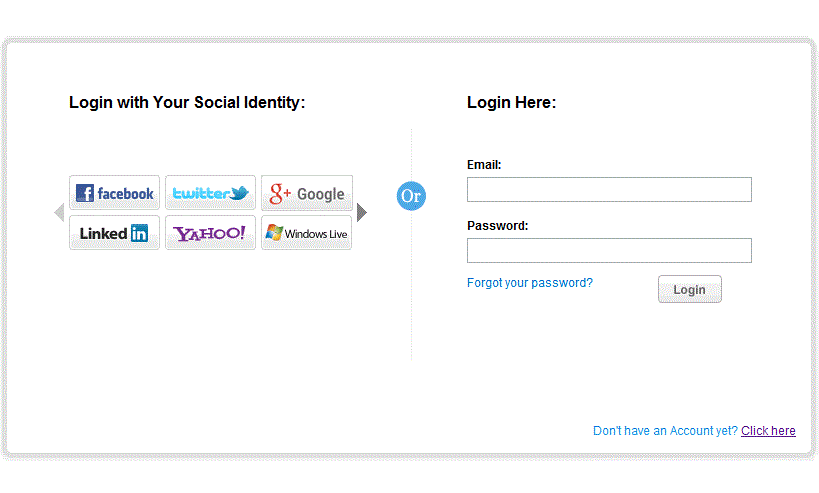The image size is (819, 493).
Task: Open the 'Forgot your password?' link
Action: (x=529, y=283)
